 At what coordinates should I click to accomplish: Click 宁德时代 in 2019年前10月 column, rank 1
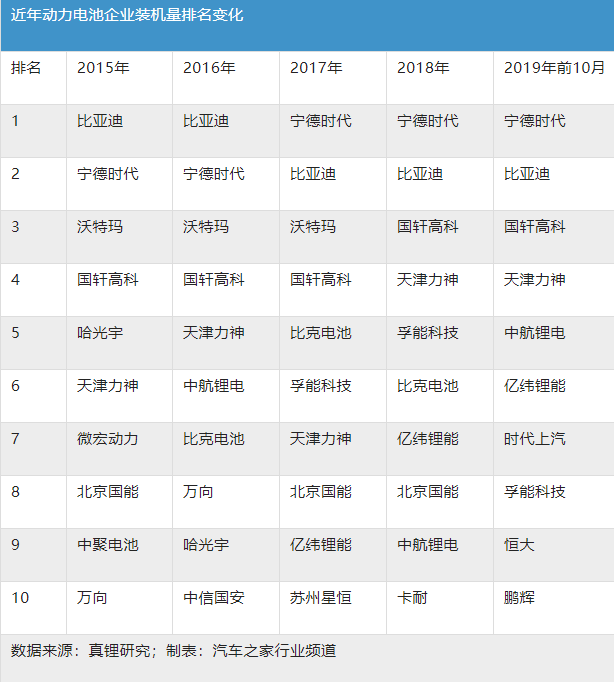[535, 121]
